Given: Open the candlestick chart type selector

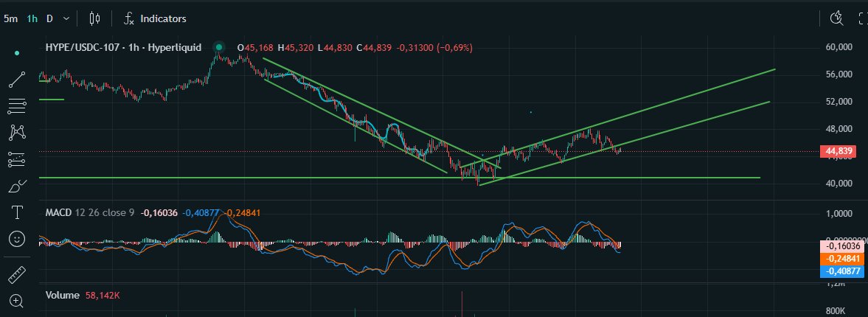Looking at the screenshot, I should 94,18.
